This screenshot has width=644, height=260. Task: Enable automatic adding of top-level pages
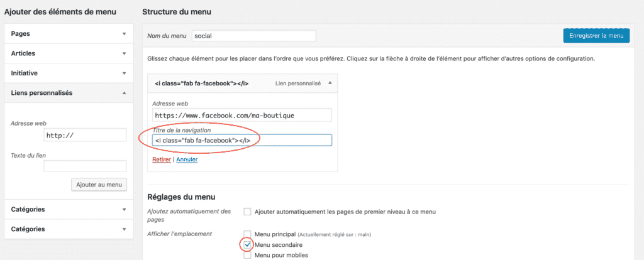click(248, 212)
